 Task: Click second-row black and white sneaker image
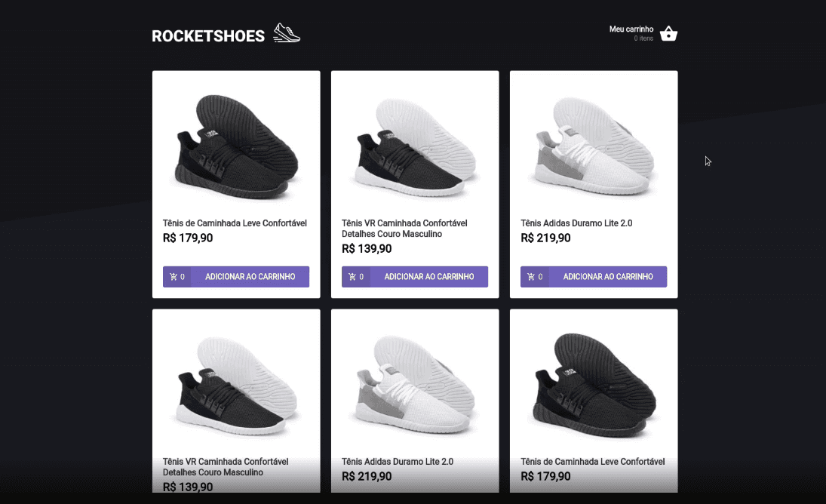[x=236, y=383]
